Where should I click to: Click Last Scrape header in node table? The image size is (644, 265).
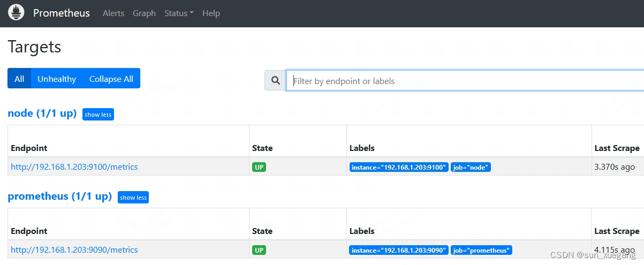(x=617, y=148)
